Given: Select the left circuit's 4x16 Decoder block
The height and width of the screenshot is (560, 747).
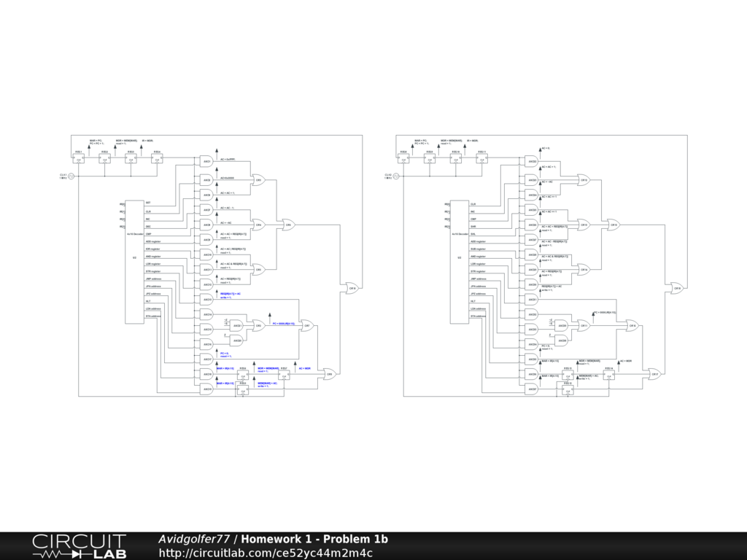Looking at the screenshot, I should pos(134,262).
